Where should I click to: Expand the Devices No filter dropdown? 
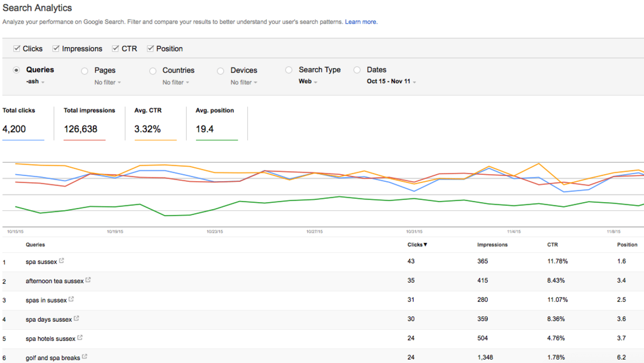coord(244,83)
